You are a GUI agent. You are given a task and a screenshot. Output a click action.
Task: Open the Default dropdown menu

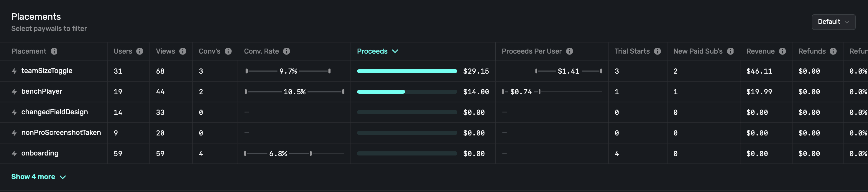click(833, 22)
